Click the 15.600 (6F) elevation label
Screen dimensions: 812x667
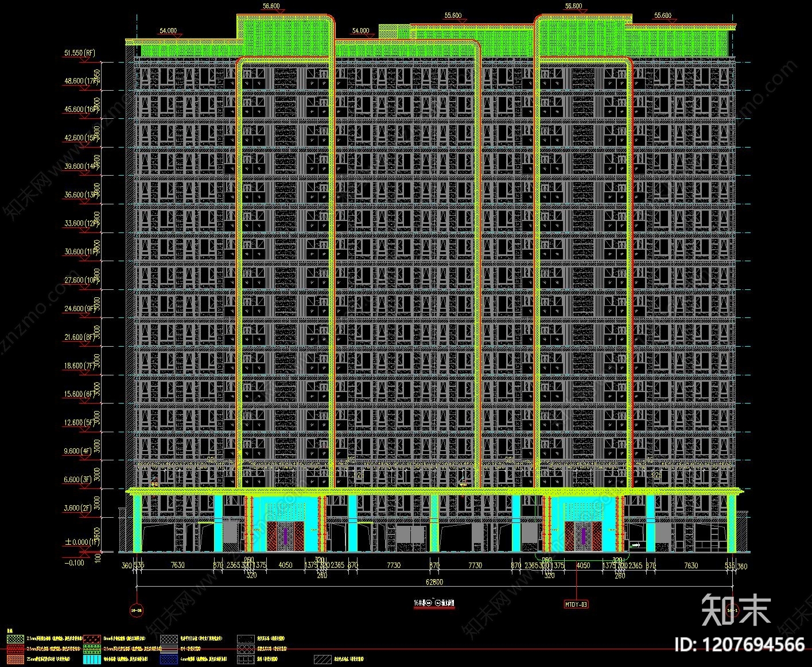coord(80,394)
